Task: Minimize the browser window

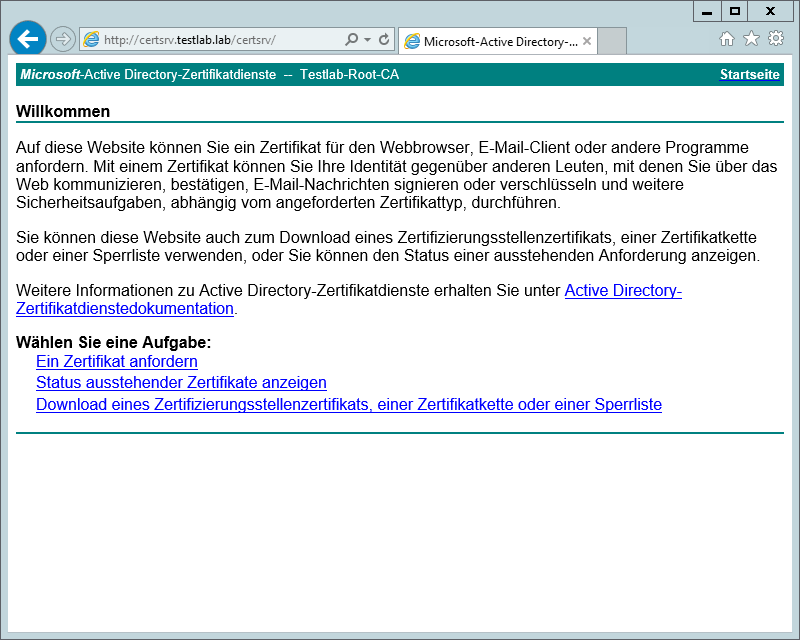Action: [707, 11]
